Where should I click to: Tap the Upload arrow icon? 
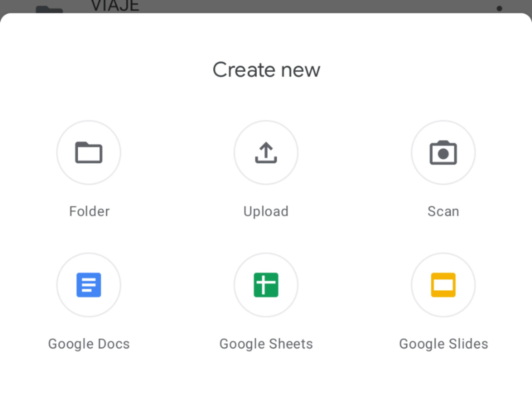[266, 152]
